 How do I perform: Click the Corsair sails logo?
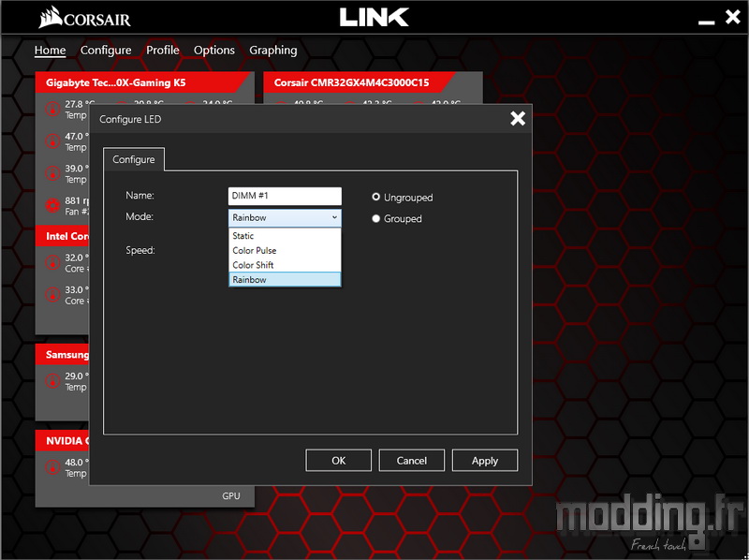[51, 18]
